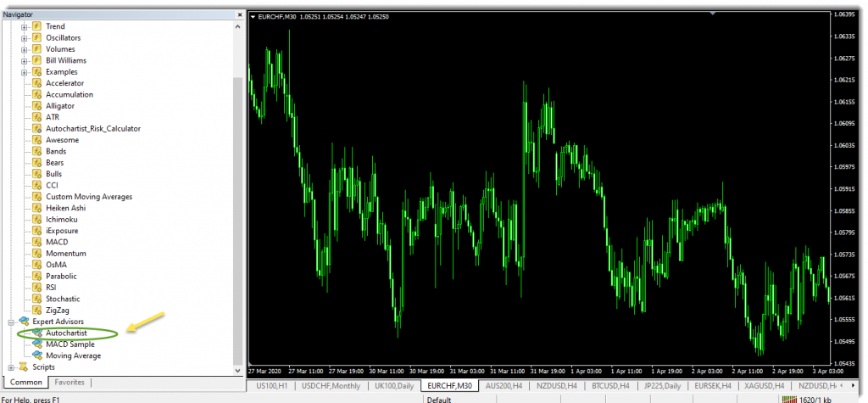Click the Autochartist_Risk_Calculator indicator icon

pos(36,128)
